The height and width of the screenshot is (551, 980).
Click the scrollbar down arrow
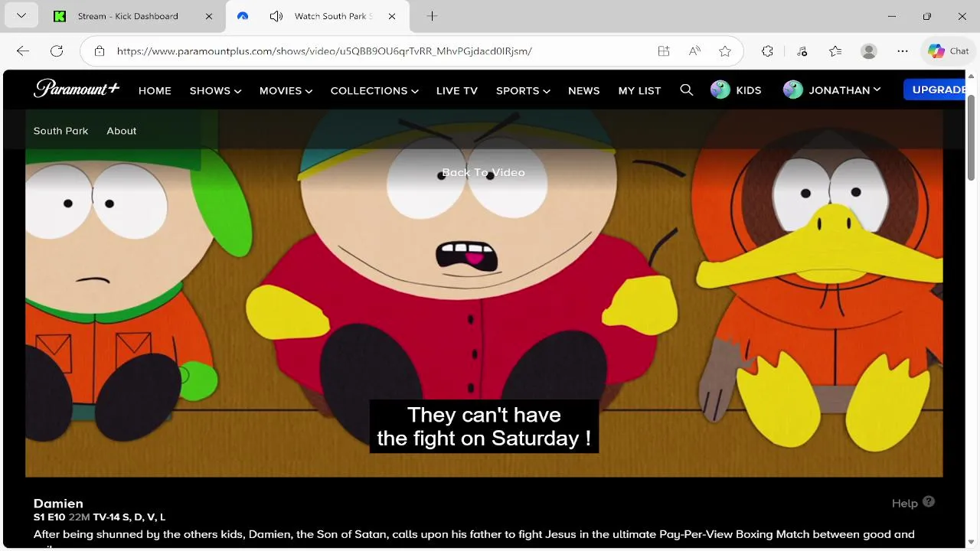pyautogui.click(x=972, y=541)
